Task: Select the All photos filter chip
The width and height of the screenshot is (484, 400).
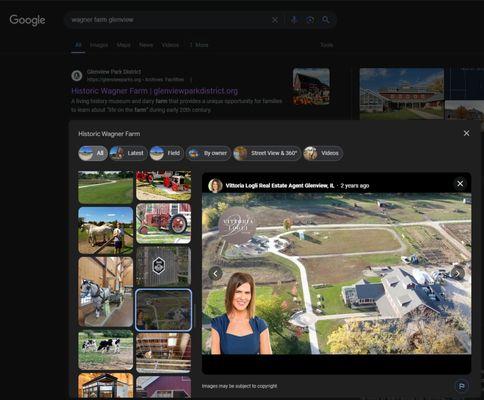Action: (93, 153)
